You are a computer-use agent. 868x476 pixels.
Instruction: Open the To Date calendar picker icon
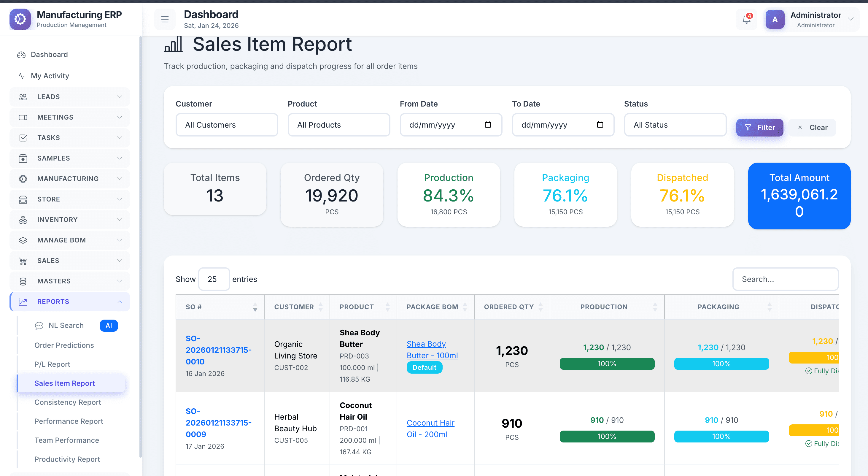tap(600, 124)
